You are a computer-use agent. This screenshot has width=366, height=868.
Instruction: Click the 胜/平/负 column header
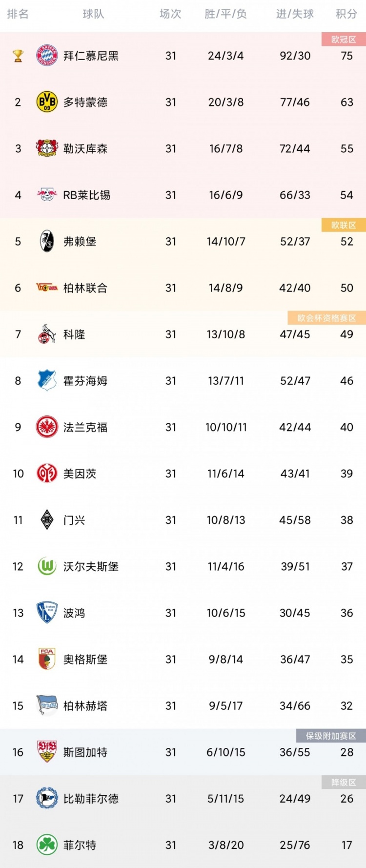225,14
